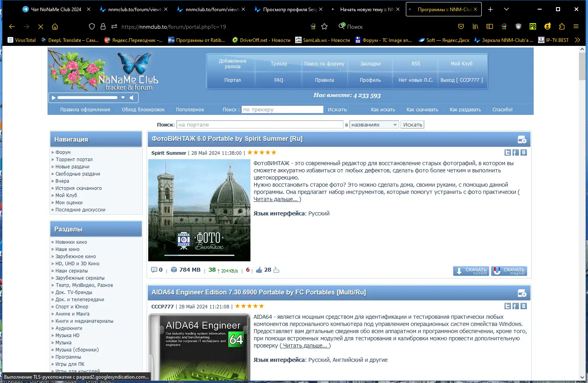This screenshot has width=588, height=383.
Task: Open the Новые раздачи navigation link
Action: click(72, 167)
